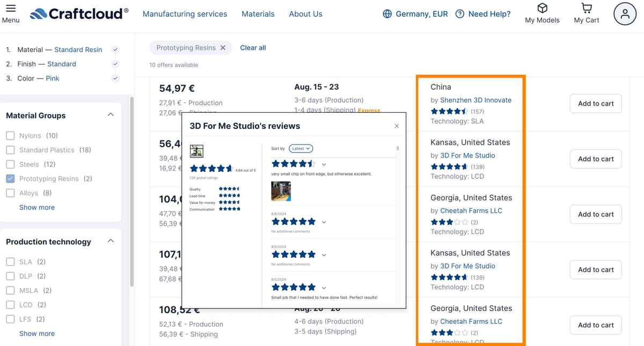
Task: Click the check icon beside Material step
Action: (x=115, y=49)
